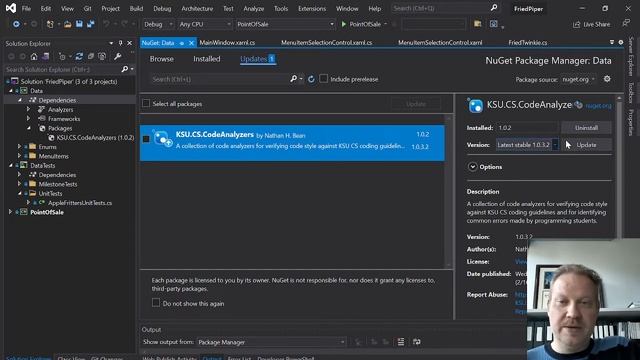The height and width of the screenshot is (360, 640).
Task: Click Visual Studio search magnifier icon
Action: [x=494, y=8]
